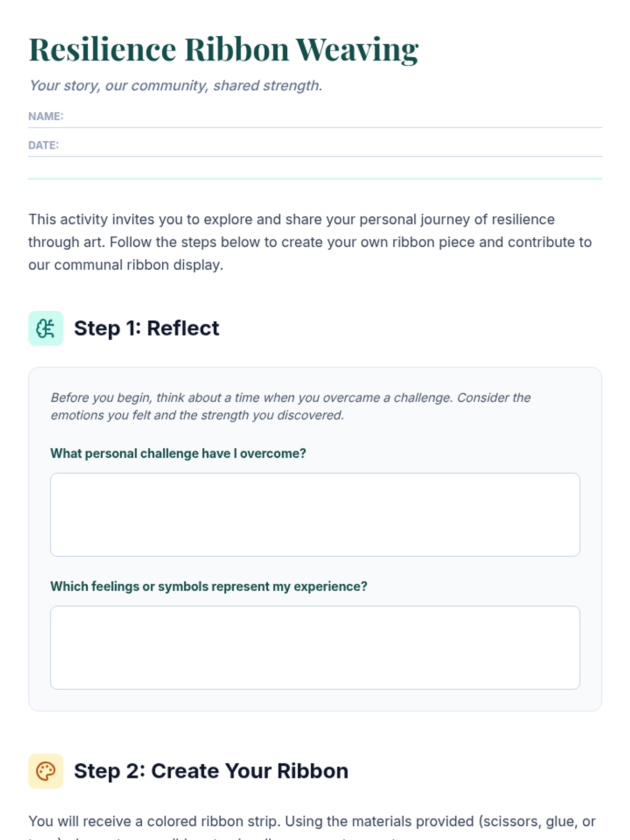Click the brain icon beside Step 1

tap(46, 329)
